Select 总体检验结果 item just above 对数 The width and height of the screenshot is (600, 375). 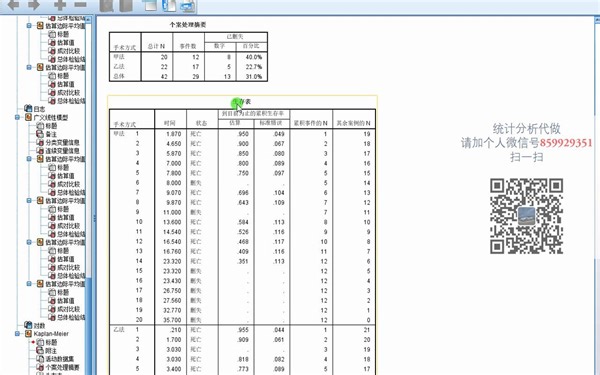pos(71,317)
